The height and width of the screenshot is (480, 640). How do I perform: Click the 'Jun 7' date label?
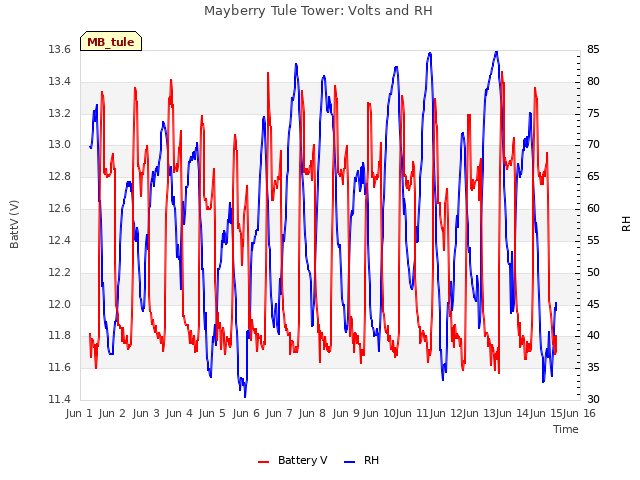coord(279,414)
